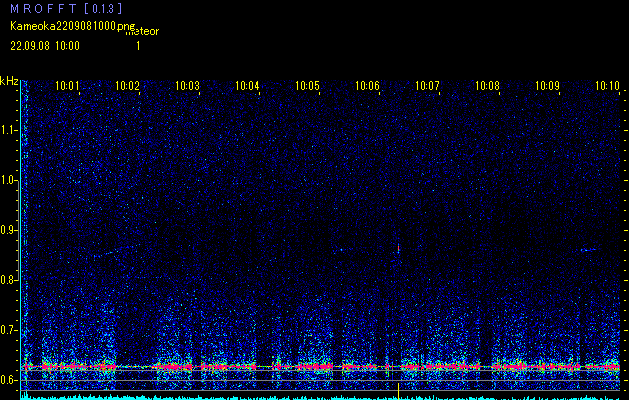
Task: Select the Kameoka2209081000.png file name
Action: (73, 26)
